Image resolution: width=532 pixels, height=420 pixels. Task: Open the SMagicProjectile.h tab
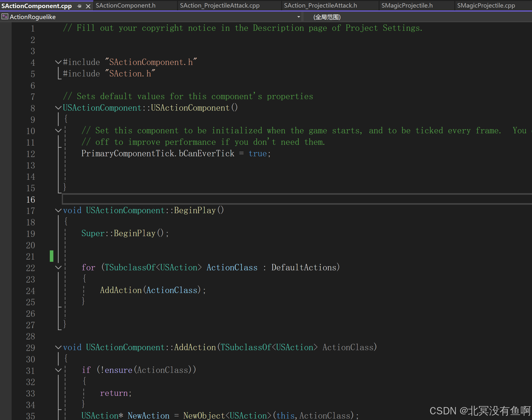(407, 5)
